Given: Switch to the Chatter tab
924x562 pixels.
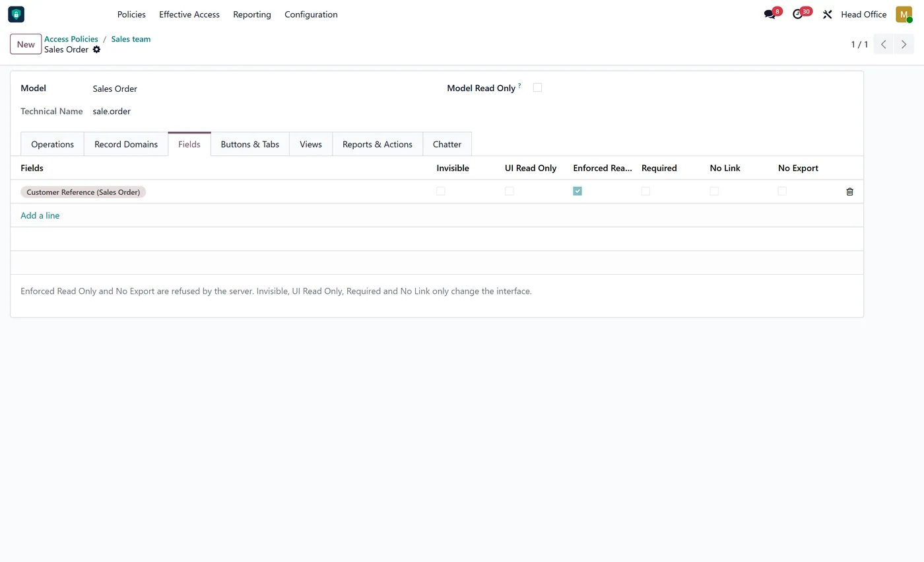Looking at the screenshot, I should pos(447,144).
